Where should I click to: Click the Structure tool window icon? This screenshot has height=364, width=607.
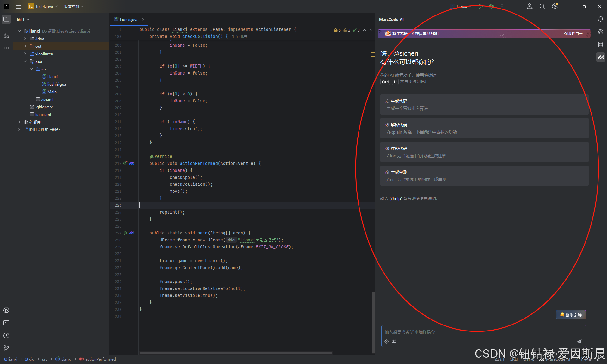pos(6,35)
